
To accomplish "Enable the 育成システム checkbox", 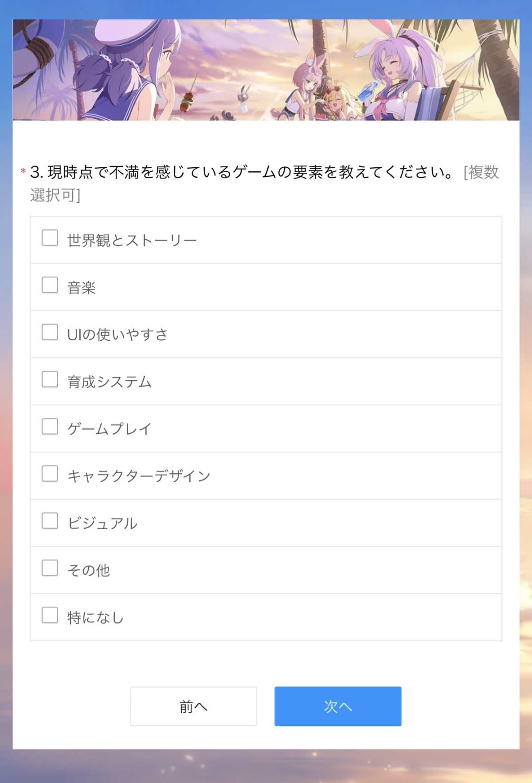I will tap(50, 379).
